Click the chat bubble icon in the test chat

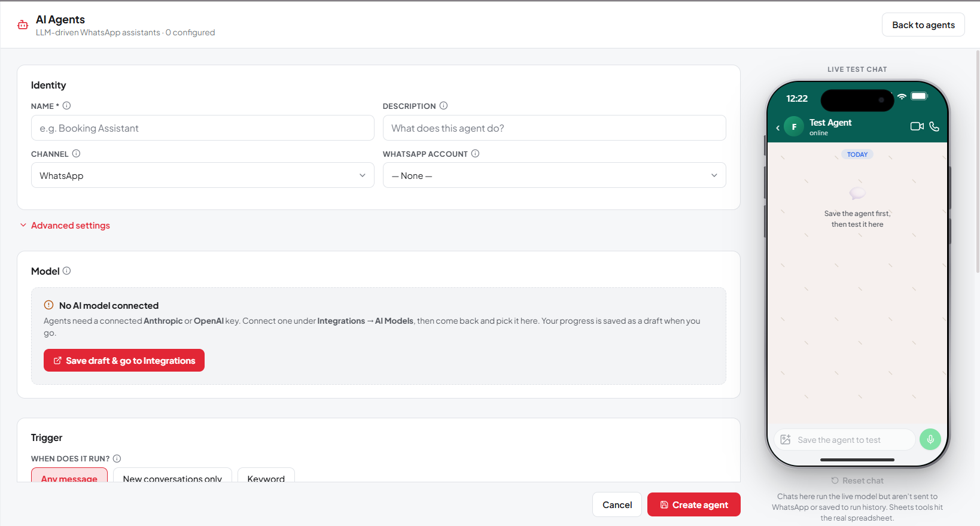click(x=857, y=193)
